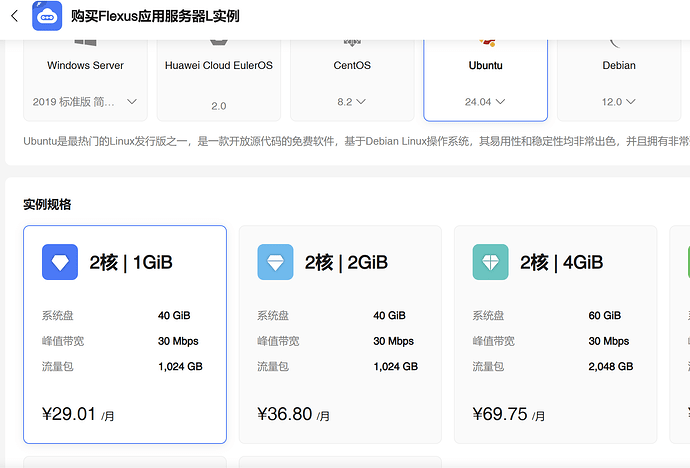This screenshot has width=690, height=468.
Task: Pick the 2核 | 4GiB plan at ¥69.75
Action: tap(555, 335)
